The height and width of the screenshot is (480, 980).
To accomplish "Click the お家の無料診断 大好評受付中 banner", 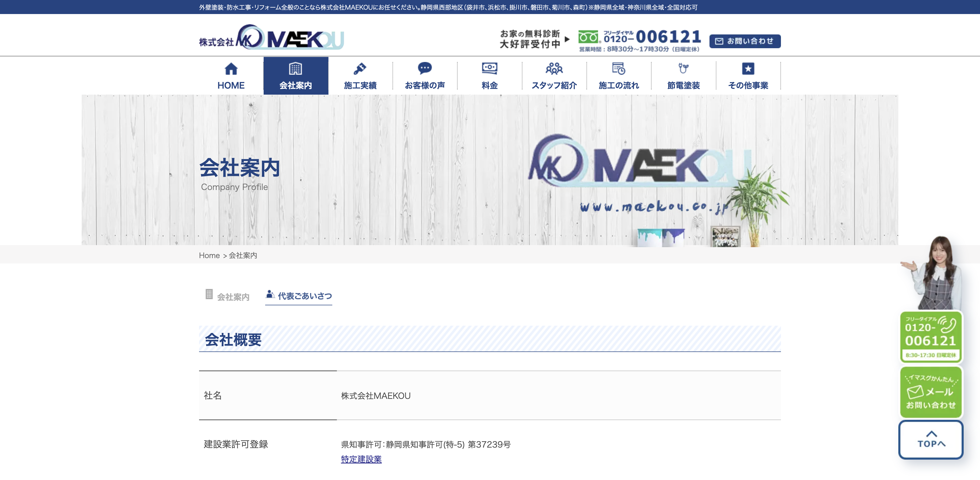I will coord(534,39).
